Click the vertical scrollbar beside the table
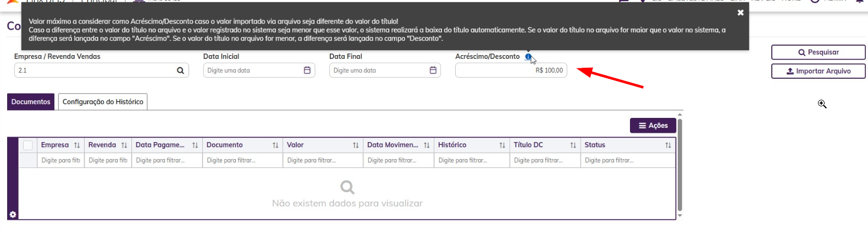The width and height of the screenshot is (868, 233). click(x=680, y=165)
